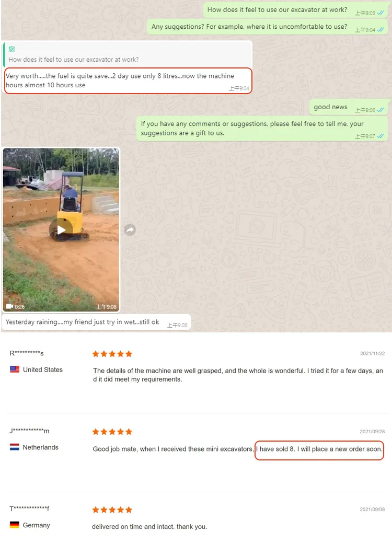Click the United States flag icon
The image size is (392, 543).
click(x=15, y=369)
